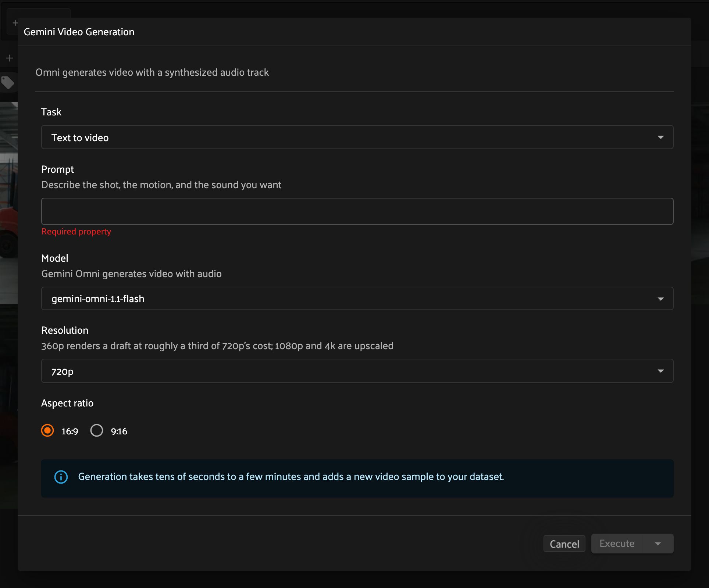Focus the empty Prompt text field
Screen dimensions: 709x588
click(x=357, y=211)
